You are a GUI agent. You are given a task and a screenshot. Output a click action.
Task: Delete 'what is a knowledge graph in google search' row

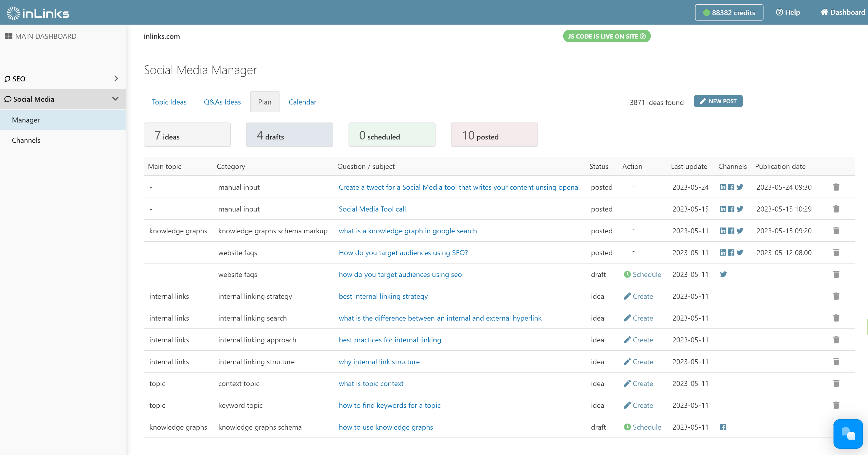point(836,231)
